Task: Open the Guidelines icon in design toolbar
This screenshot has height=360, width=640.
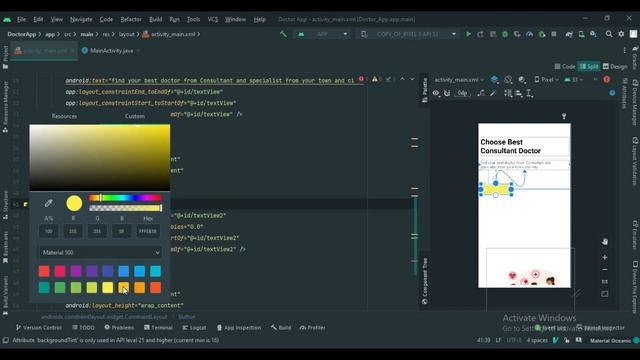Action: click(529, 93)
